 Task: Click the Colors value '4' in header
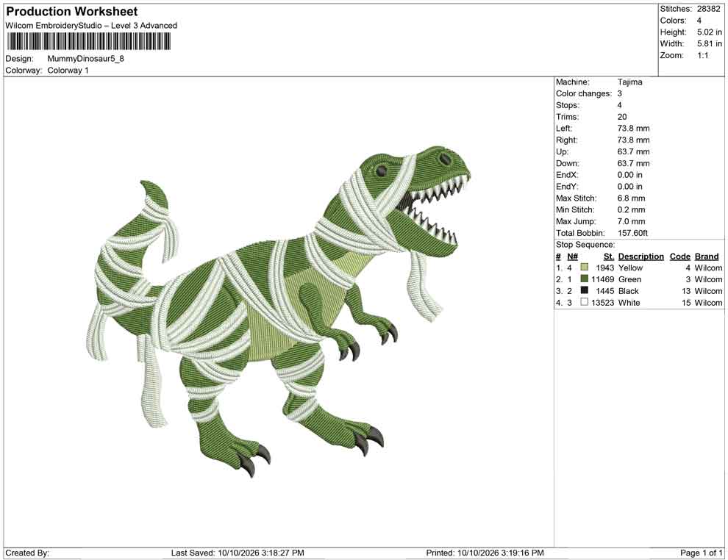[699, 21]
